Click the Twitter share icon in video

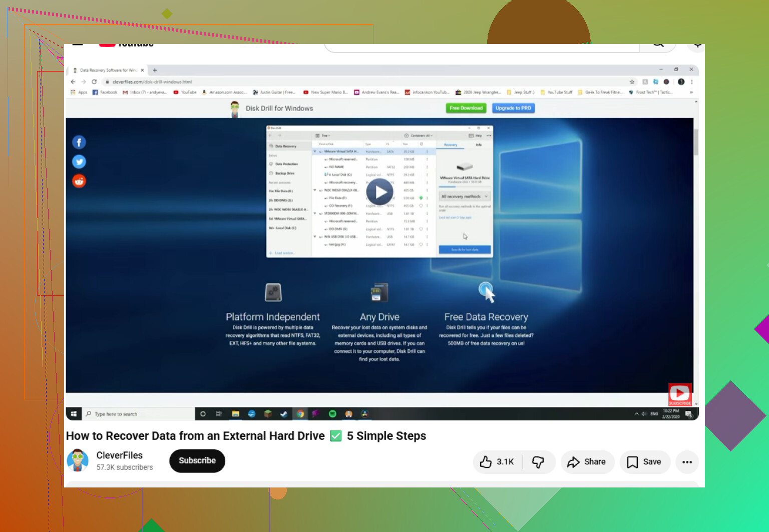79,162
